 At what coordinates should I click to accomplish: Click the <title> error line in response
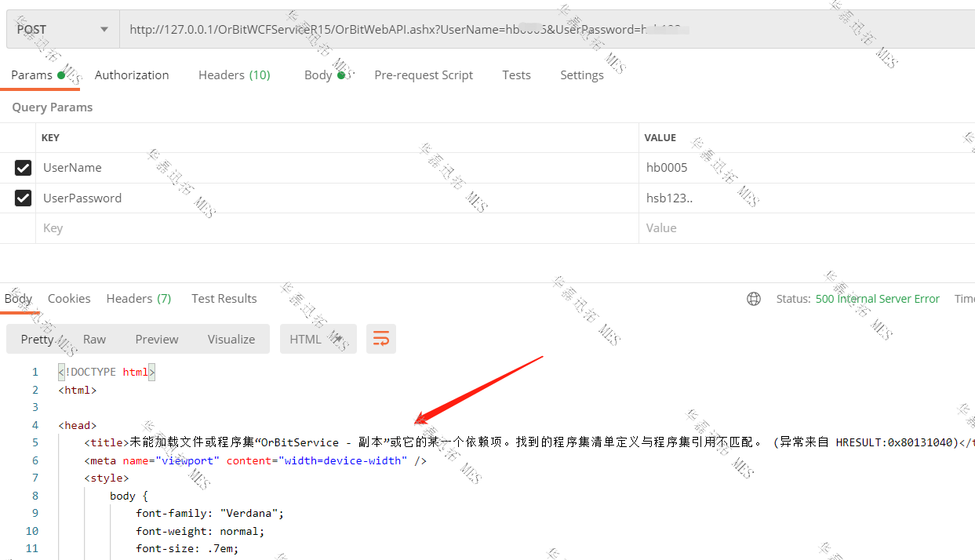point(529,442)
